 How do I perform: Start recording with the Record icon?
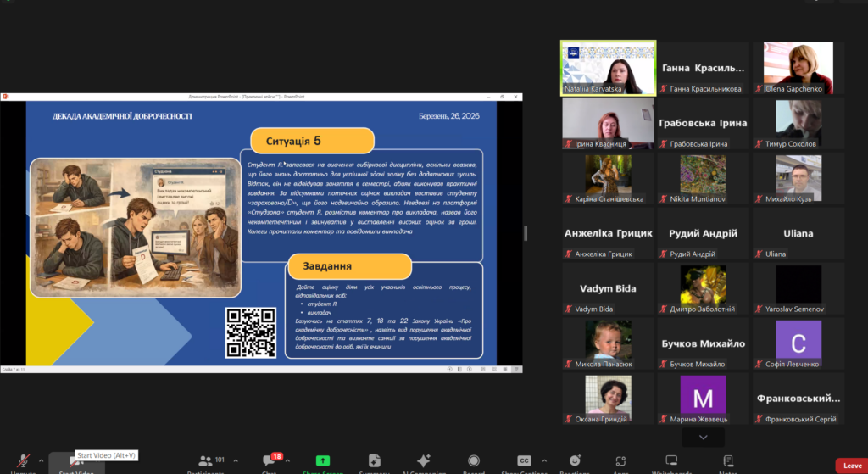(473, 462)
